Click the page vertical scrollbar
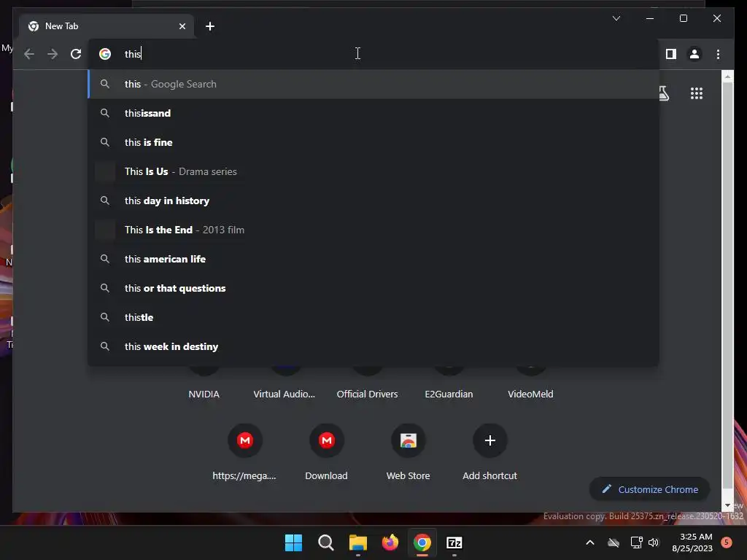The image size is (747, 560). pyautogui.click(x=727, y=286)
